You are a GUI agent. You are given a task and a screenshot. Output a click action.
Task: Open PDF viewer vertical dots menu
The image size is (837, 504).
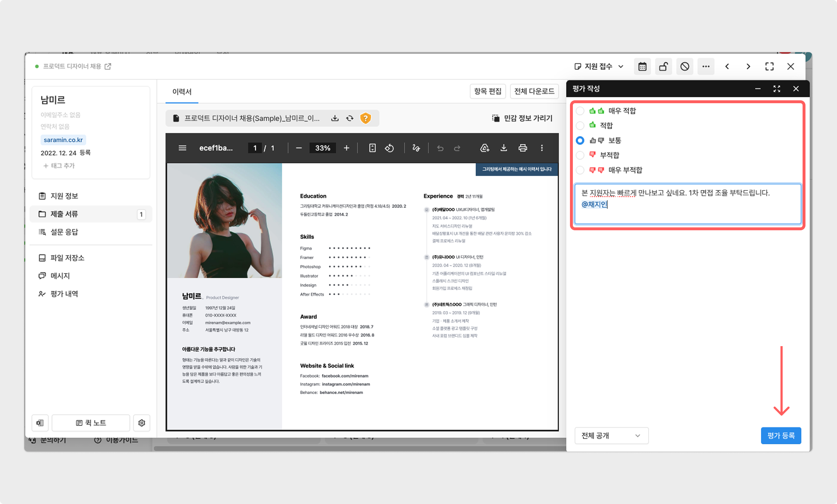(542, 148)
